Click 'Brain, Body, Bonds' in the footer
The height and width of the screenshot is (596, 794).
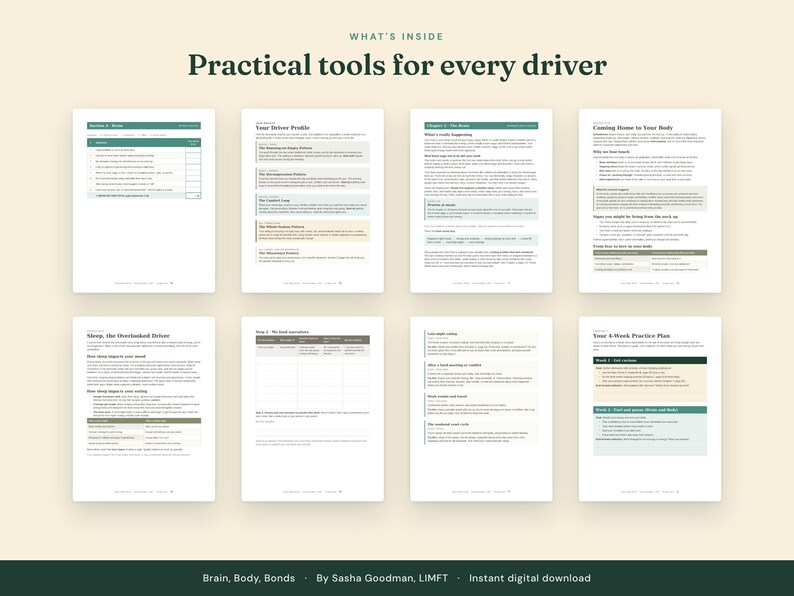tap(249, 578)
